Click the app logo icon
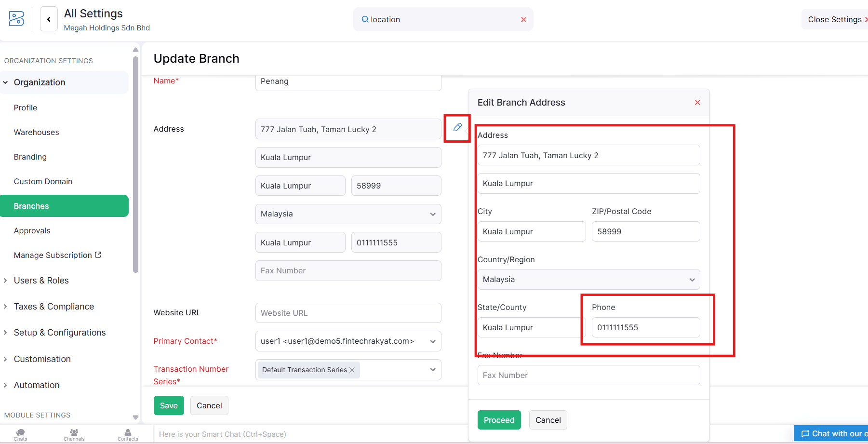The width and height of the screenshot is (868, 444). (16, 19)
